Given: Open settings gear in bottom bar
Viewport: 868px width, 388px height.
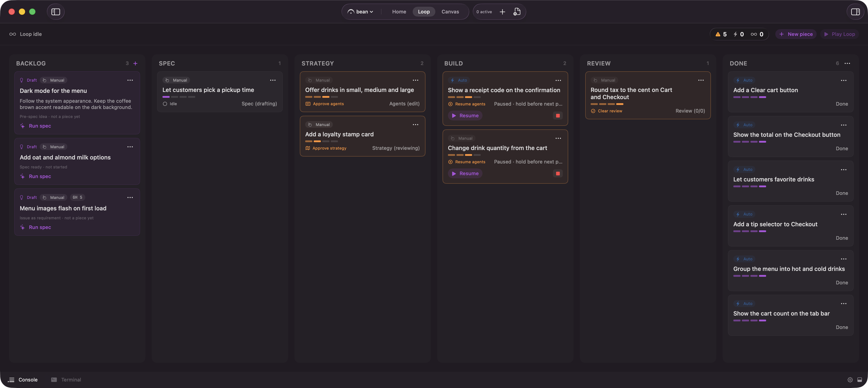Looking at the screenshot, I should 850,380.
